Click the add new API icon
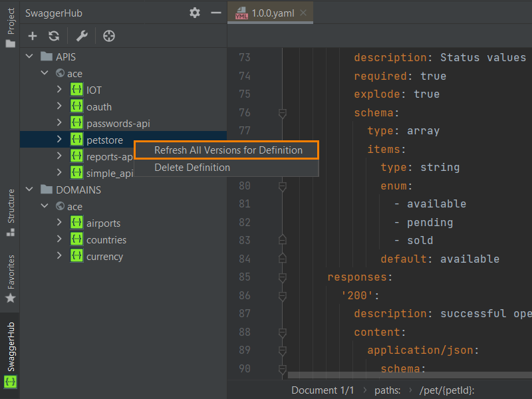This screenshot has width=532, height=399. (32, 36)
